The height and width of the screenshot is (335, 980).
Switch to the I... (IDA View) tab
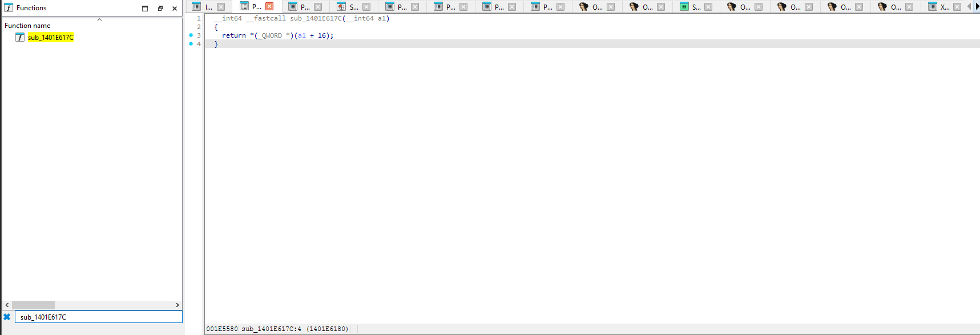coord(208,7)
